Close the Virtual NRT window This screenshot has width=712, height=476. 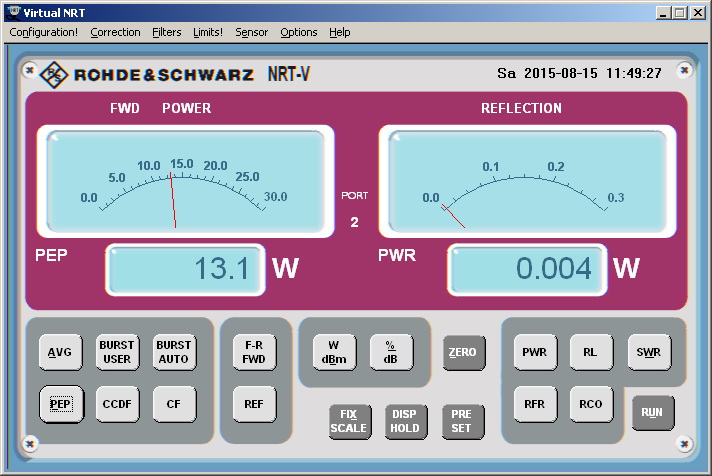pyautogui.click(x=698, y=13)
